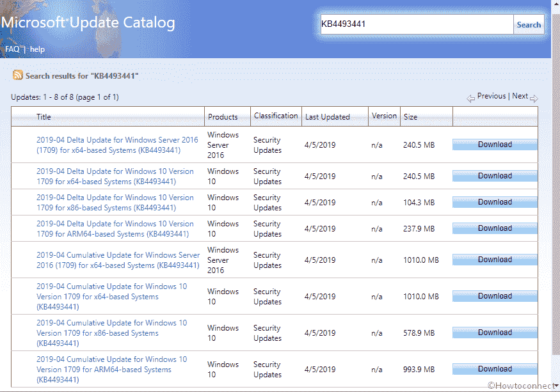
Task: Sort results by Last Updated column
Action: point(328,117)
